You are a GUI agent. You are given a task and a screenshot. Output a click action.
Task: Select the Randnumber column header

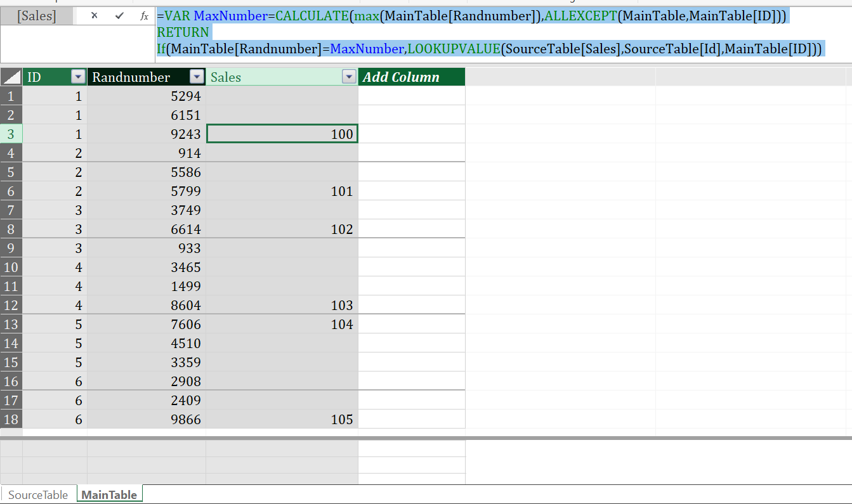147,77
